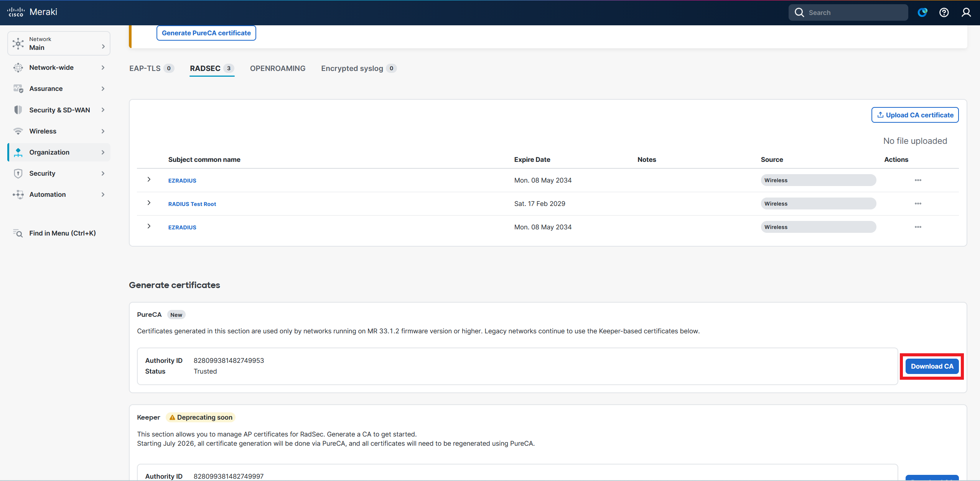
Task: Click the Search input field in the header
Action: pos(848,13)
